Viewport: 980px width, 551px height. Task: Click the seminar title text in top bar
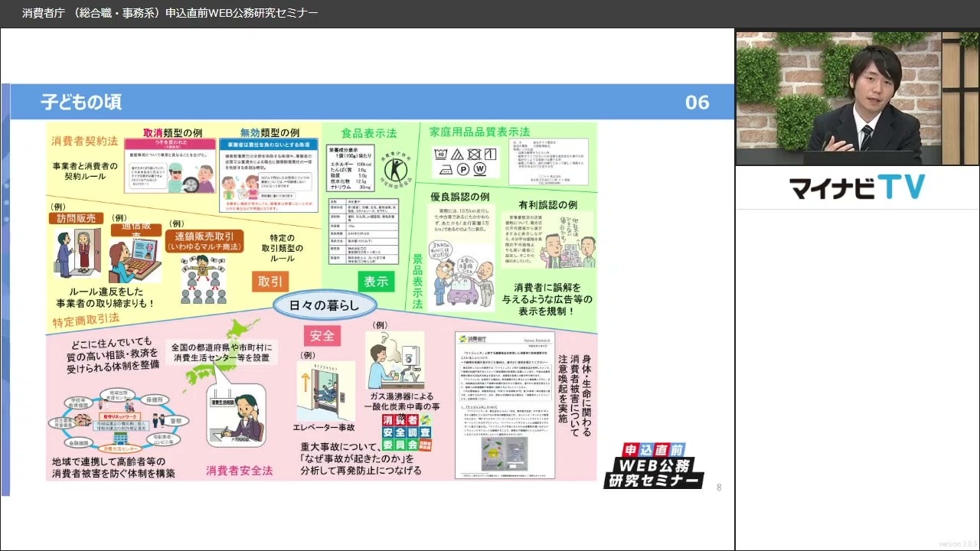click(170, 13)
